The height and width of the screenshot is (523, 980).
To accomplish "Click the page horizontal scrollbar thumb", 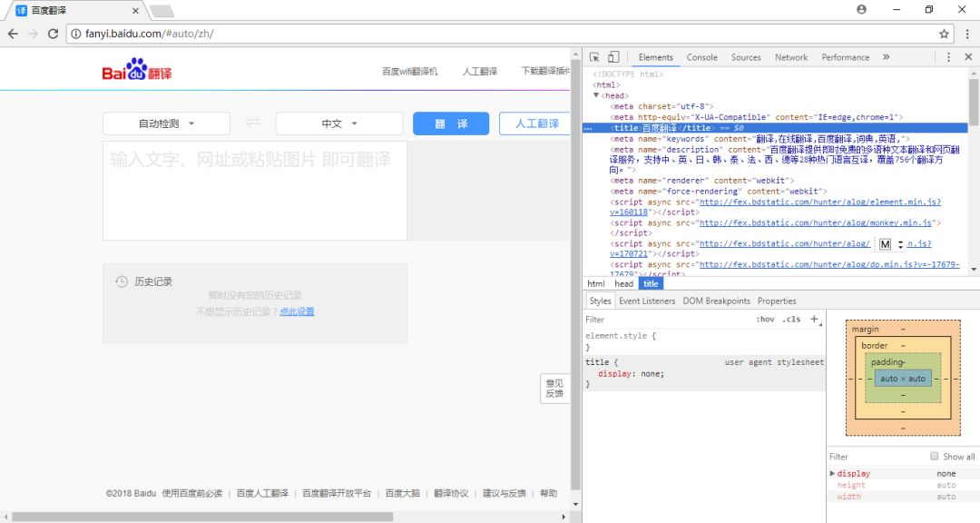I will (202, 517).
